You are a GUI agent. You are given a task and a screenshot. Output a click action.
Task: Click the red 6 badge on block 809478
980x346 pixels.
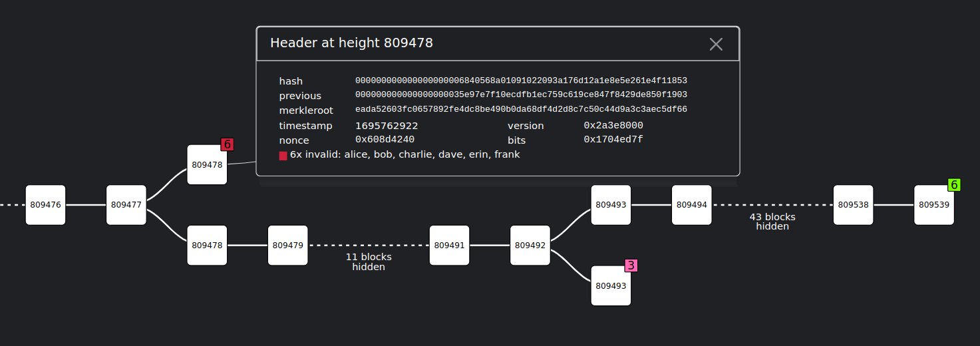tap(227, 144)
